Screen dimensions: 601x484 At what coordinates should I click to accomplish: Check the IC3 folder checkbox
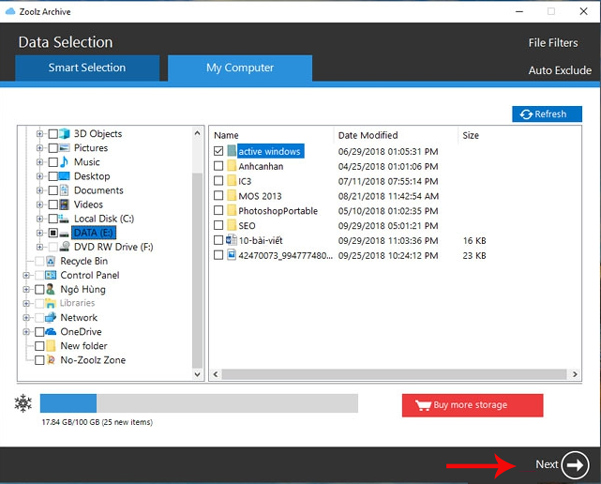pos(218,180)
